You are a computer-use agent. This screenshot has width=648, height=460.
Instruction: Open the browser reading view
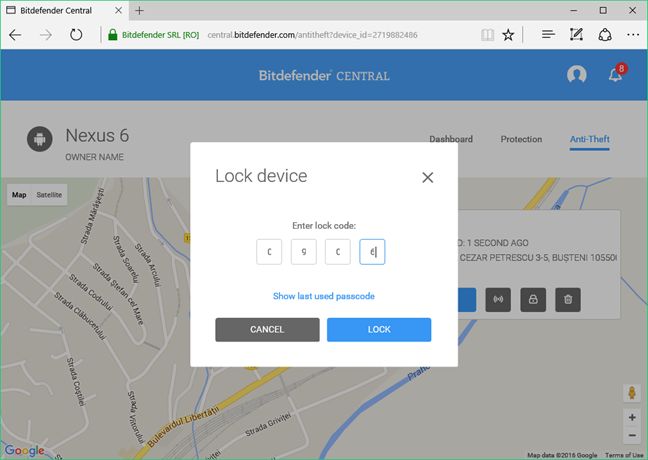(487, 35)
